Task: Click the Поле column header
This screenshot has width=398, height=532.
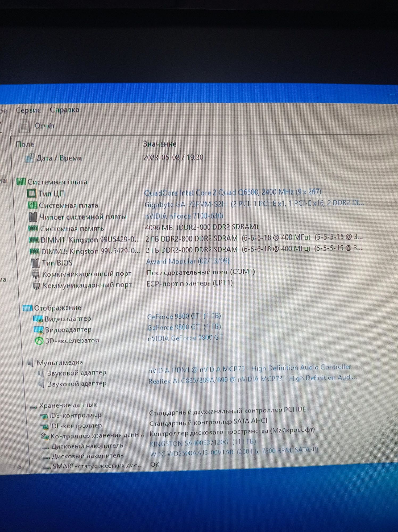Action: click(25, 144)
